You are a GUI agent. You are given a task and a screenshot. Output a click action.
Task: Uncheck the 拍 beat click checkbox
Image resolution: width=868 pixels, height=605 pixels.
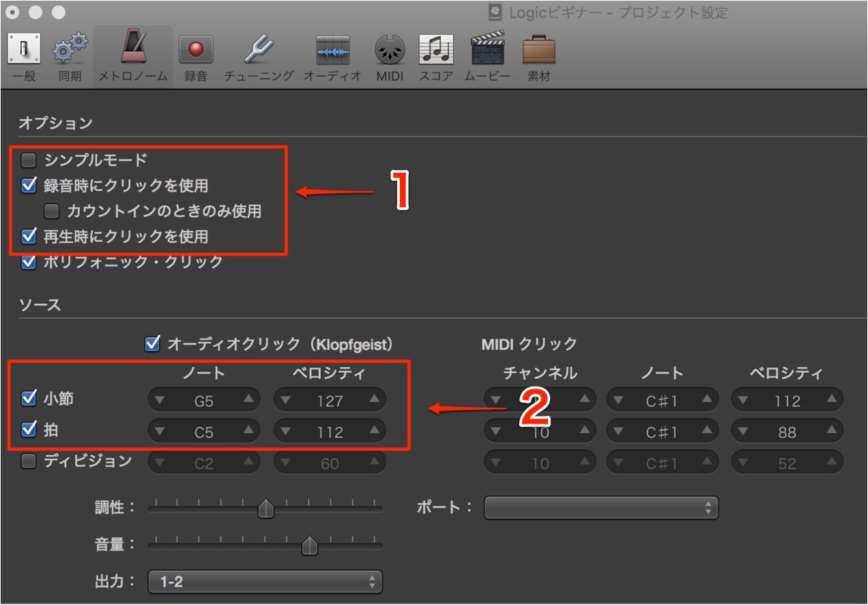coord(29,430)
